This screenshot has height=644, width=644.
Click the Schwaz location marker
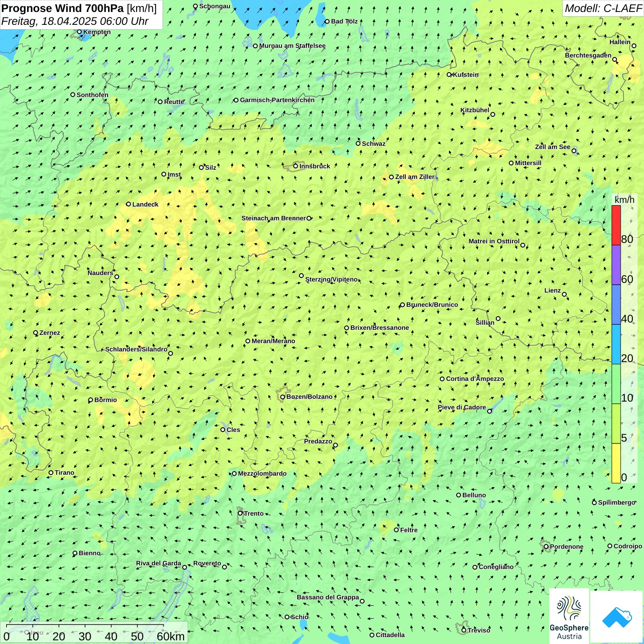[358, 143]
